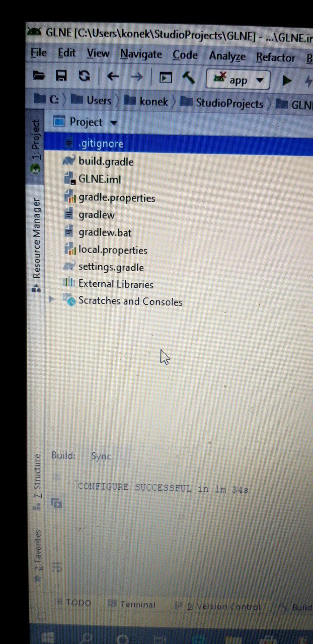The width and height of the screenshot is (313, 644).
Task: Navigate forward with the right arrow
Action: 136,77
